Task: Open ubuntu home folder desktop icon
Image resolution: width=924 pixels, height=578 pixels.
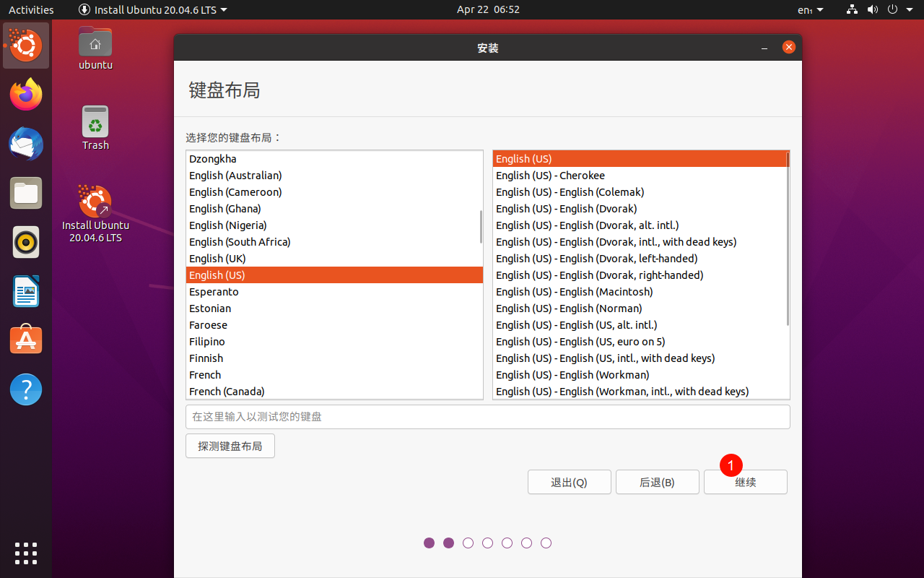Action: pos(95,48)
